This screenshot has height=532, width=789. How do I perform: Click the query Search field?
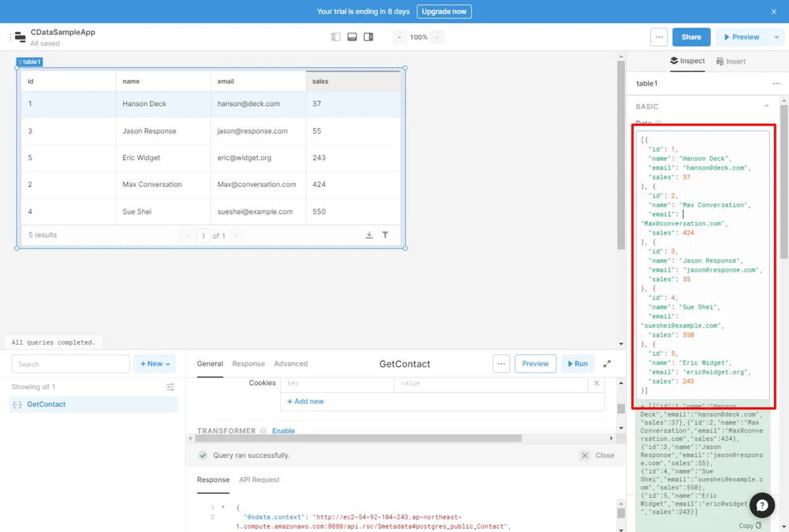pos(70,364)
